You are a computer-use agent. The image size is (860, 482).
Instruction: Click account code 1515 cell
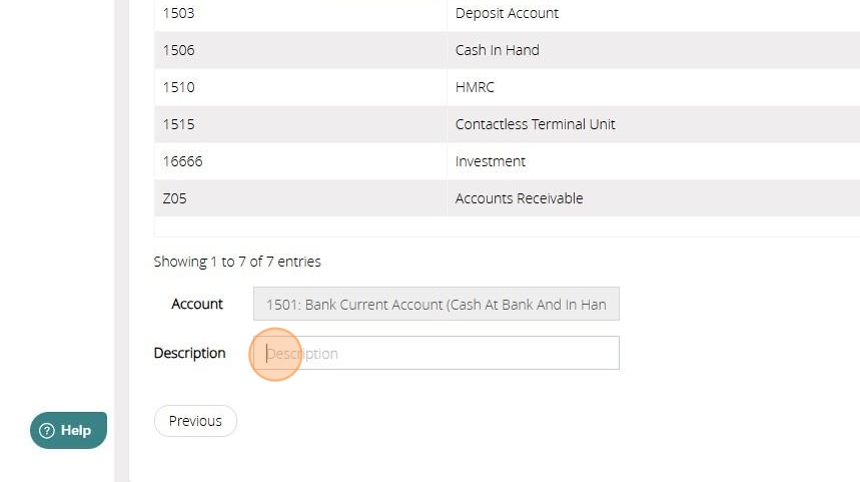[x=179, y=124]
